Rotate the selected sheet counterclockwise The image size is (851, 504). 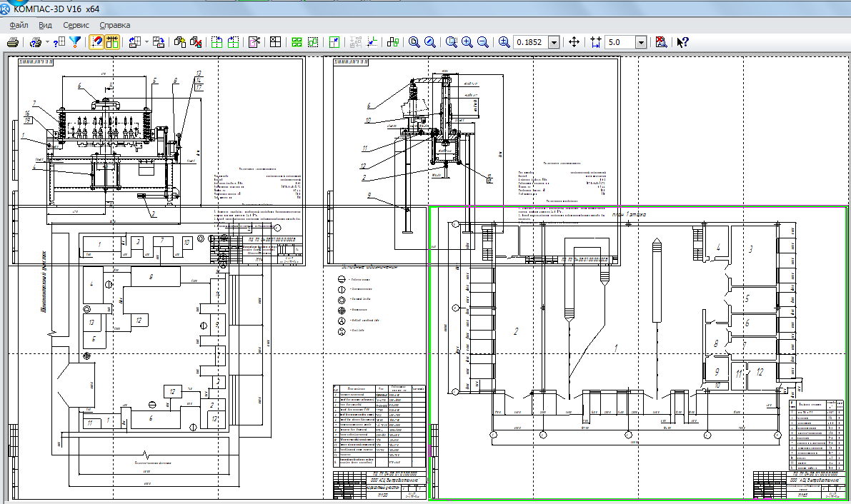pyautogui.click(x=217, y=42)
